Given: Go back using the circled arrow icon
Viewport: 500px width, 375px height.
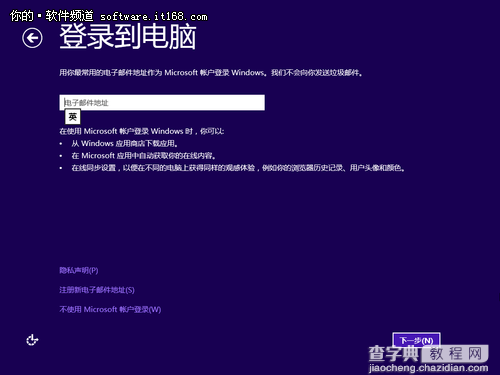Looking at the screenshot, I should point(32,38).
